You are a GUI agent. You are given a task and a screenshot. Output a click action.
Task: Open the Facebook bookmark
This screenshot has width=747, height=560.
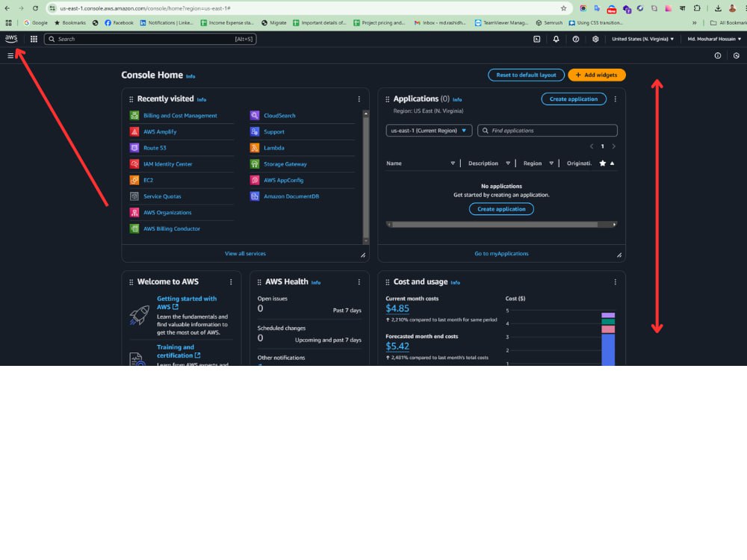click(x=119, y=22)
